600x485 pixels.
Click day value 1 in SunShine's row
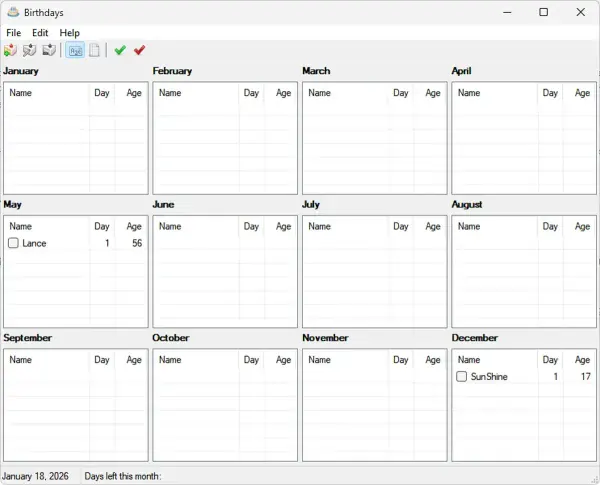click(x=556, y=377)
